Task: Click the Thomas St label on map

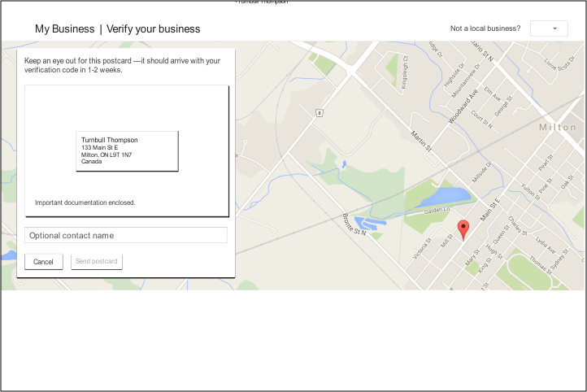Action: (540, 265)
